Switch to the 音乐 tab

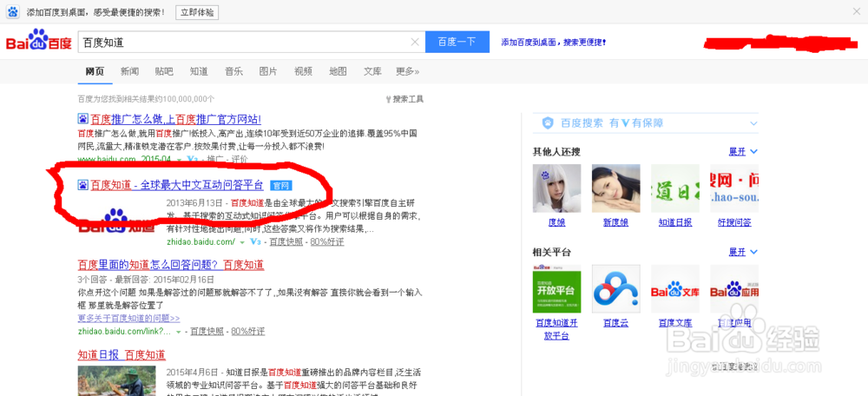(233, 71)
